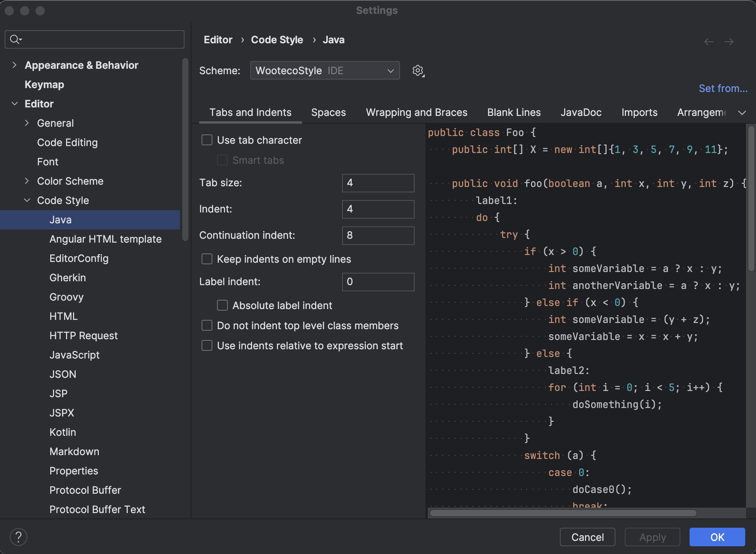Select Kotlin in the code style list
Screen dimensions: 756x554
(63, 432)
